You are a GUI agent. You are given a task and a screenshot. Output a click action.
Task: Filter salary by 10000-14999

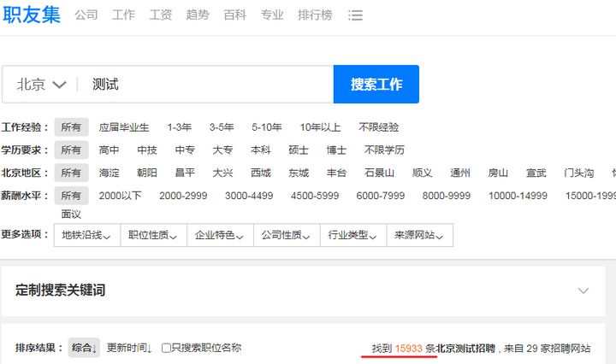pos(518,196)
